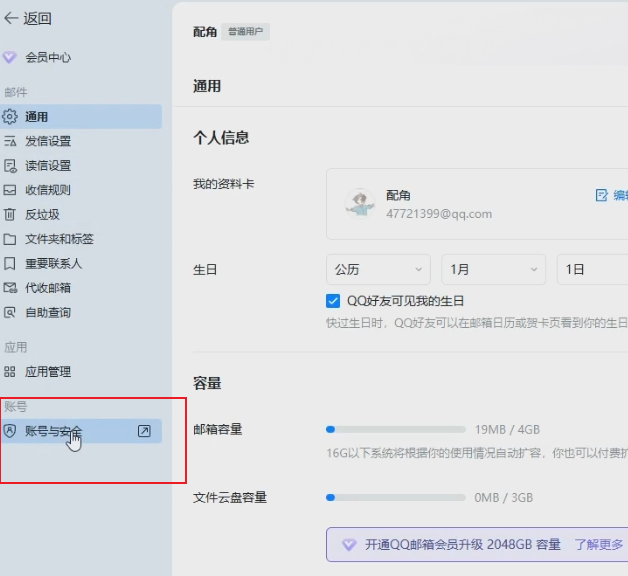Click diamond icon in upgrade banner

[x=349, y=544]
